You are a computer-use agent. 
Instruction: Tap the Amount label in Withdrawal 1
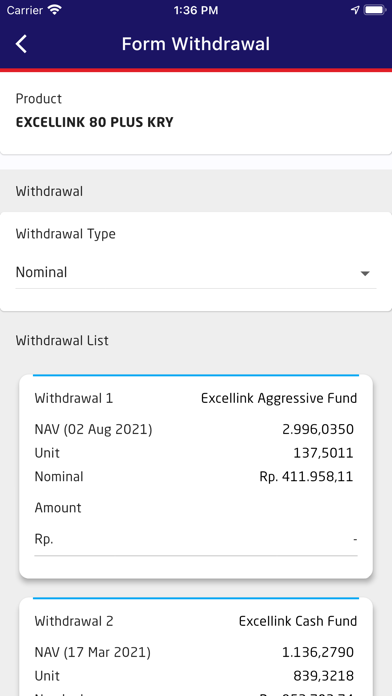58,507
